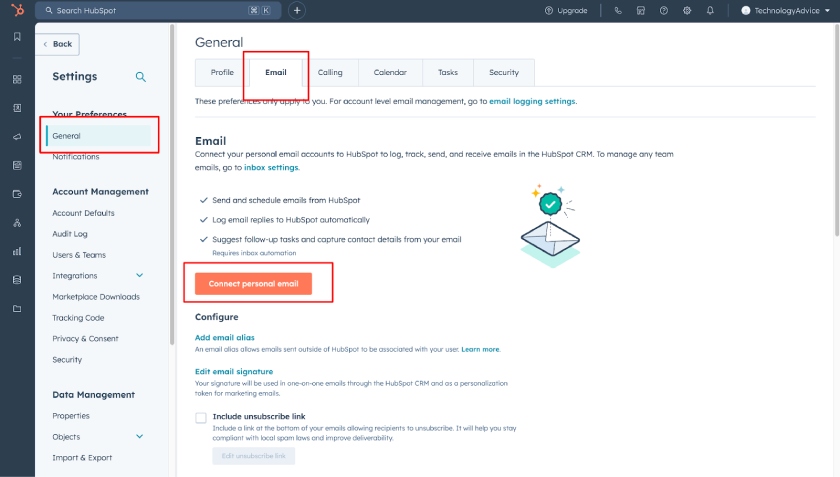Switch to the Calendar tab
Viewport: 840px width, 477px height.
point(390,72)
